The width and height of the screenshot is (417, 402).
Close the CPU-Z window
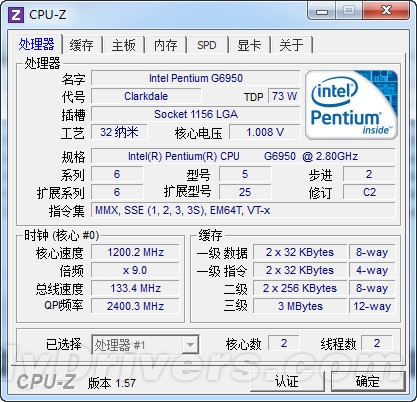click(x=386, y=11)
